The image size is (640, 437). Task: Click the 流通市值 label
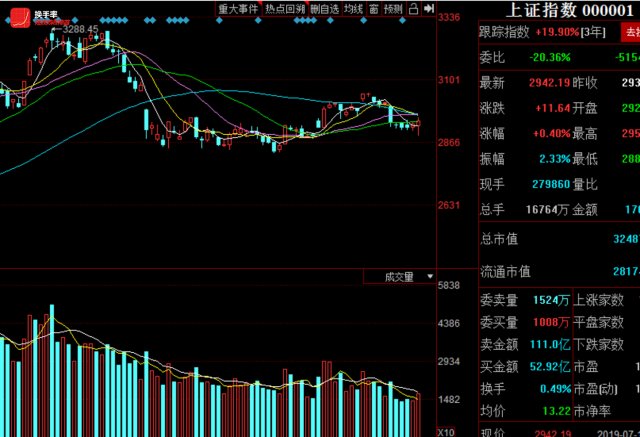tap(505, 271)
